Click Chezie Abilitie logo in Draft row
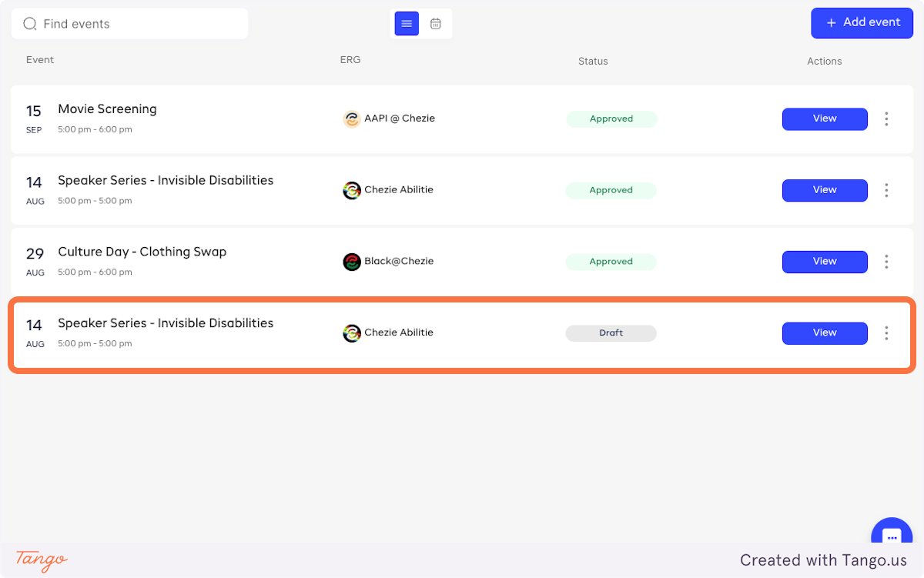The width and height of the screenshot is (924, 578). click(351, 333)
